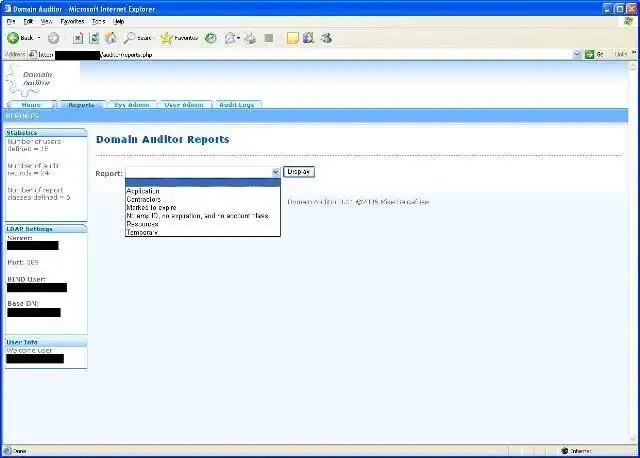640x458 pixels.
Task: Choose the Contractors report option
Action: coord(203,199)
